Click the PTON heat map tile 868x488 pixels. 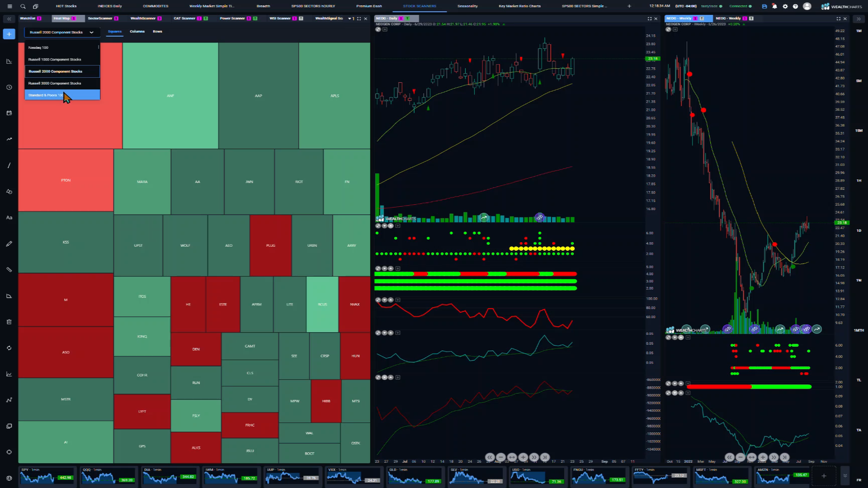pyautogui.click(x=66, y=180)
